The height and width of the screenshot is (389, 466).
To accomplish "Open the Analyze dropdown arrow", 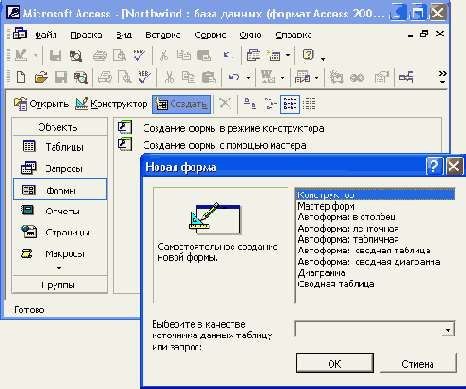I will click(x=316, y=78).
